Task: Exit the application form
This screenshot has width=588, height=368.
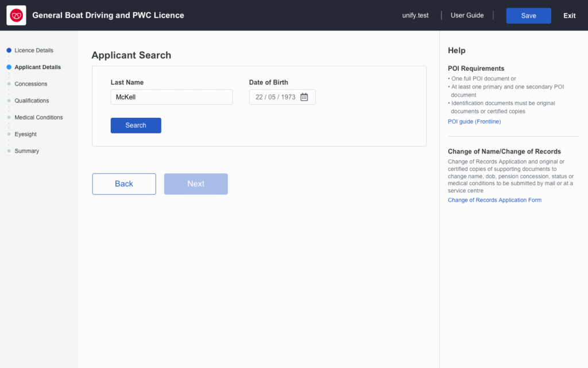Action: 569,16
